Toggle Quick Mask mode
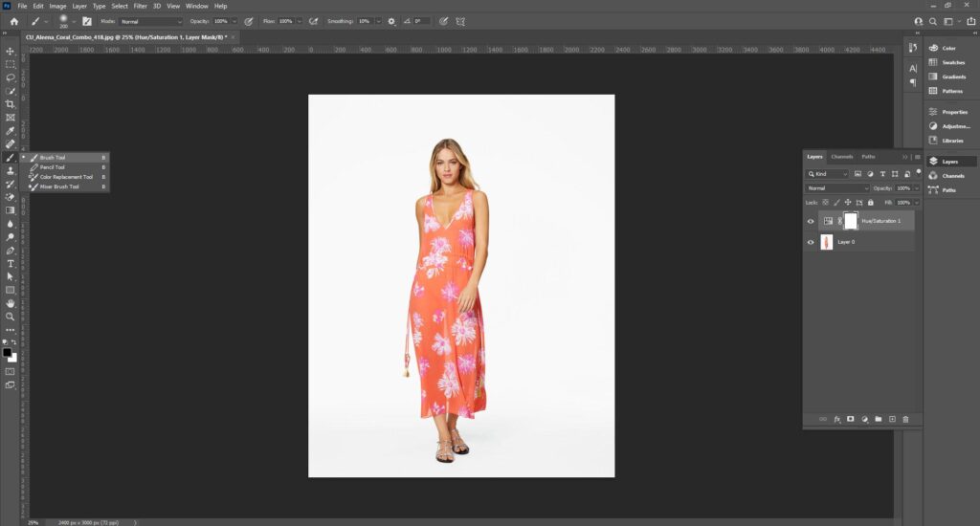Viewport: 980px width, 526px height. (10, 371)
